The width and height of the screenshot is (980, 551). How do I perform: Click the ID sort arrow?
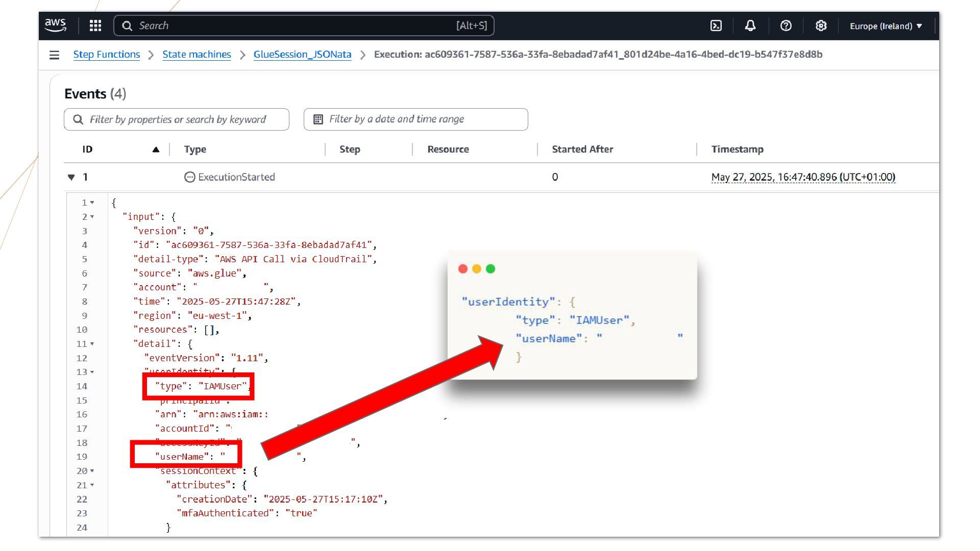(156, 149)
